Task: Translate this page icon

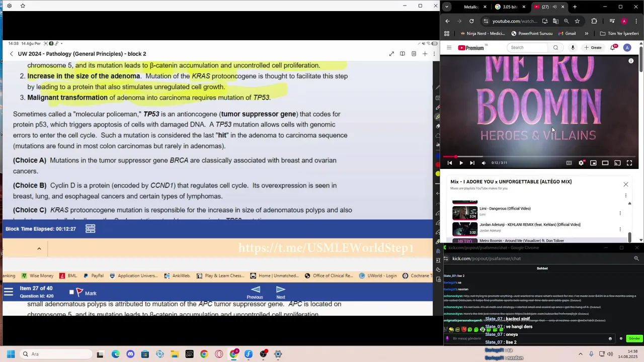Action: (555, 21)
